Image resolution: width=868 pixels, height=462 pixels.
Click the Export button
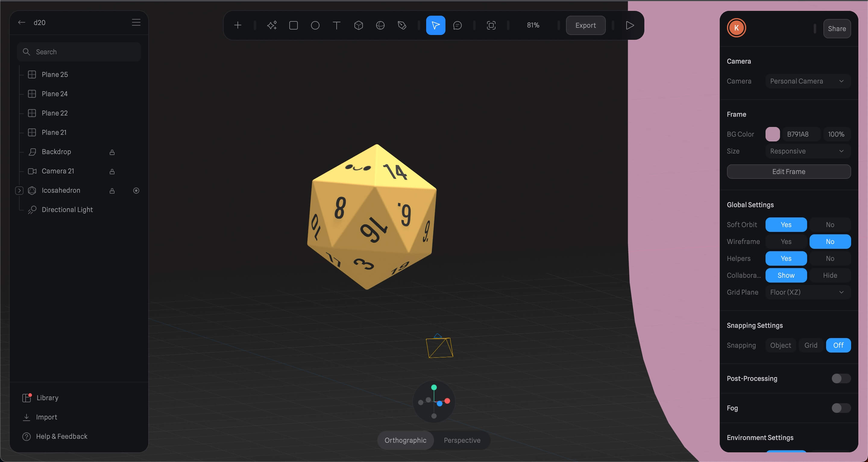pos(586,25)
